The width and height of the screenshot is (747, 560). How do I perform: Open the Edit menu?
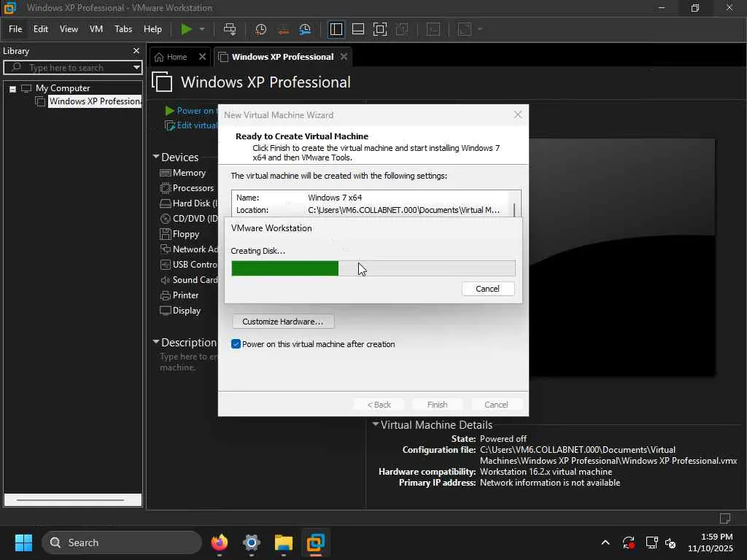click(41, 29)
